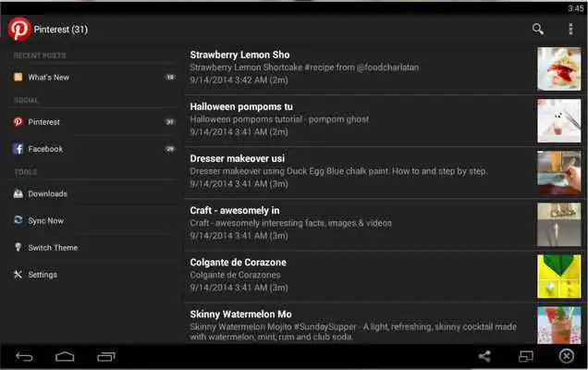Open the Colgante de Corazones yellow thumbnail

[558, 277]
